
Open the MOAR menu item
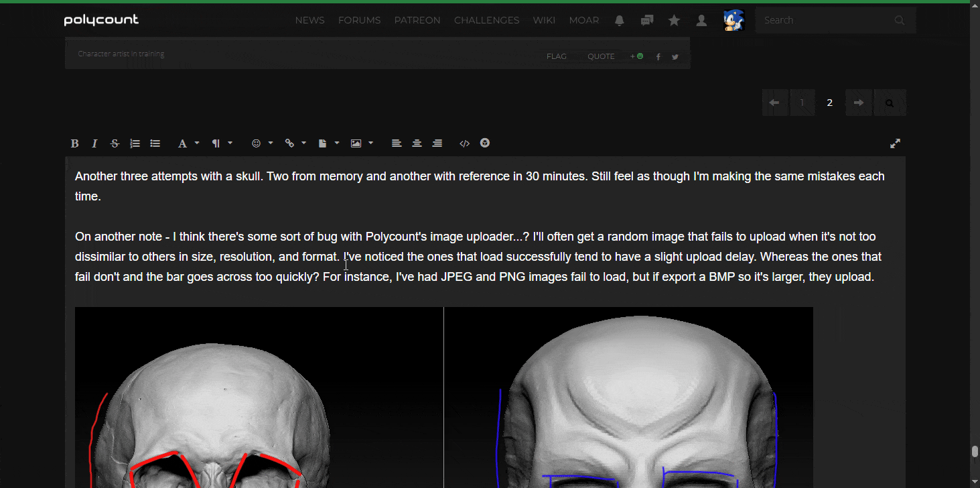(x=584, y=21)
